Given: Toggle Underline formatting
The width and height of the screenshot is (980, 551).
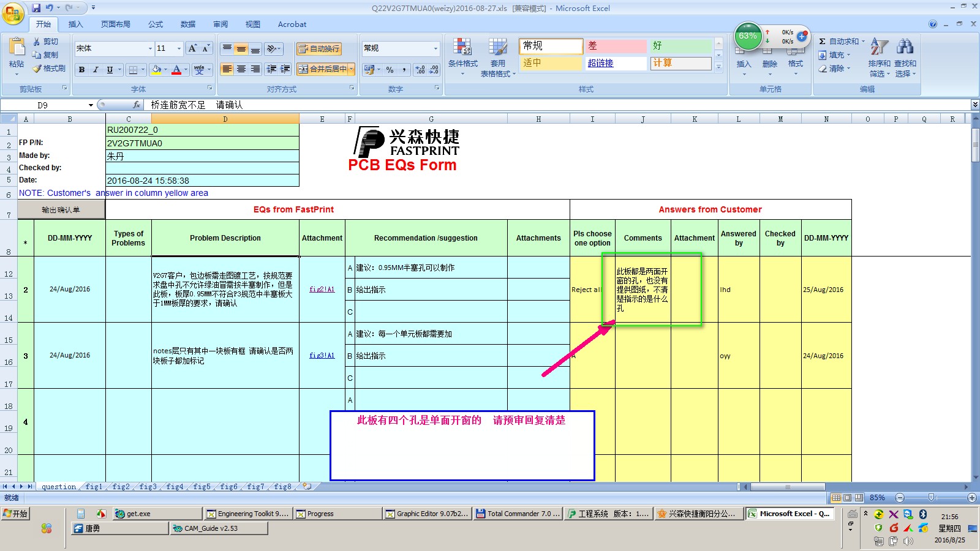Looking at the screenshot, I should click(110, 70).
